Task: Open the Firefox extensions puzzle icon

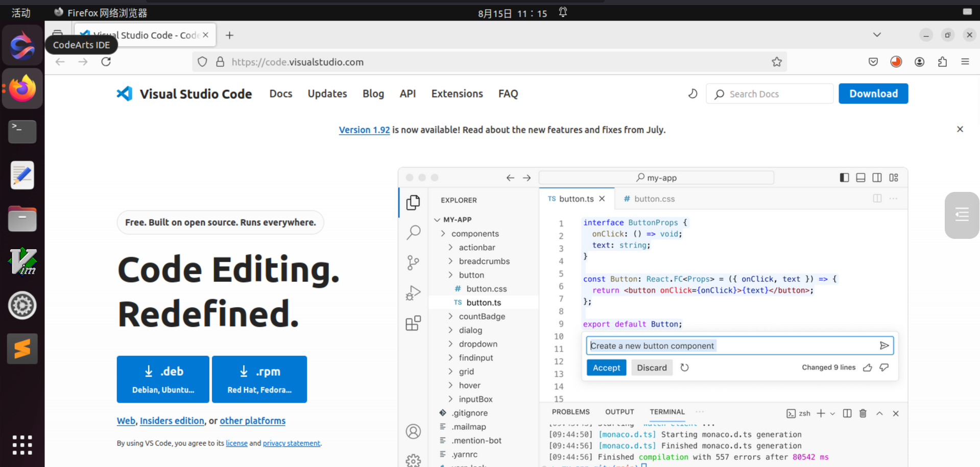Action: click(942, 62)
